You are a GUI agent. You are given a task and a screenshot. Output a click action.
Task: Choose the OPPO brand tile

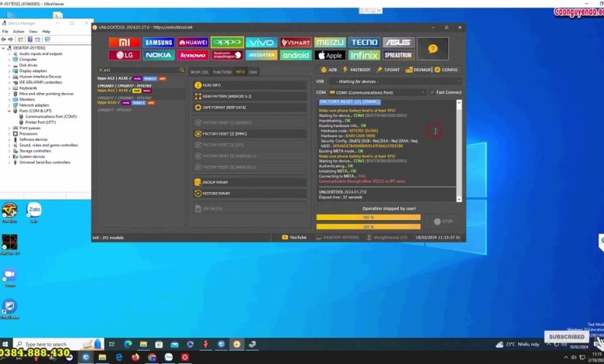(227, 43)
